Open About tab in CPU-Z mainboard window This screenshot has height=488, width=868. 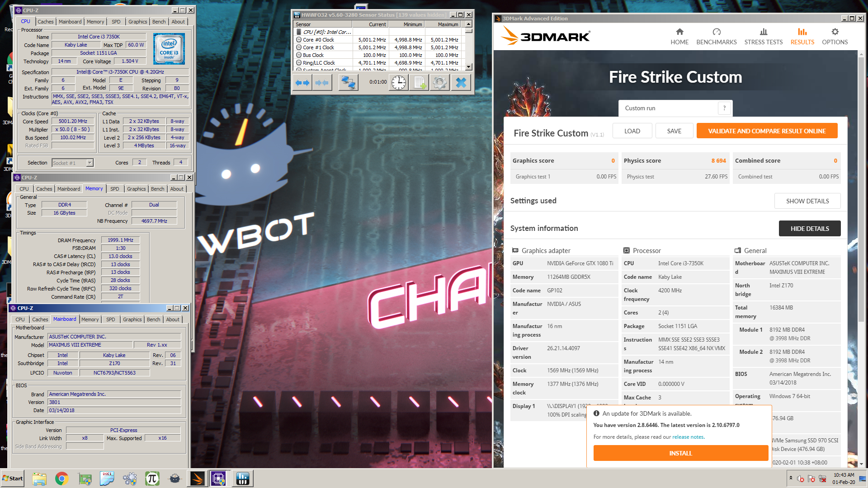(x=173, y=319)
